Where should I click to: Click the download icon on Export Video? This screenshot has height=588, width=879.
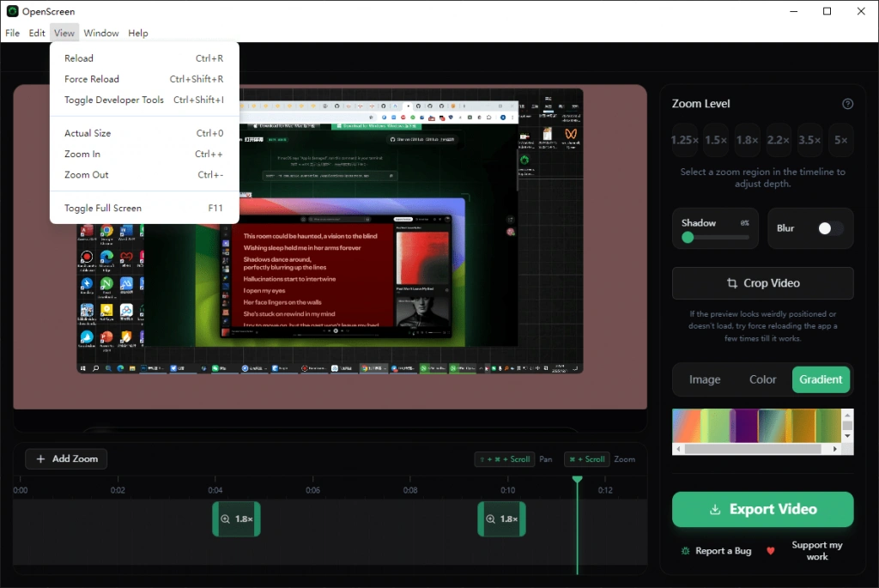point(715,510)
